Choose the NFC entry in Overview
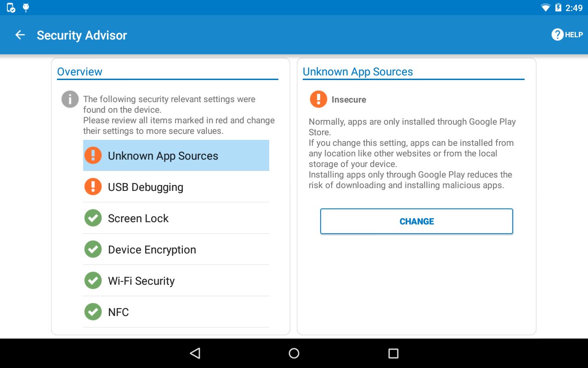Image resolution: width=588 pixels, height=368 pixels. point(176,312)
